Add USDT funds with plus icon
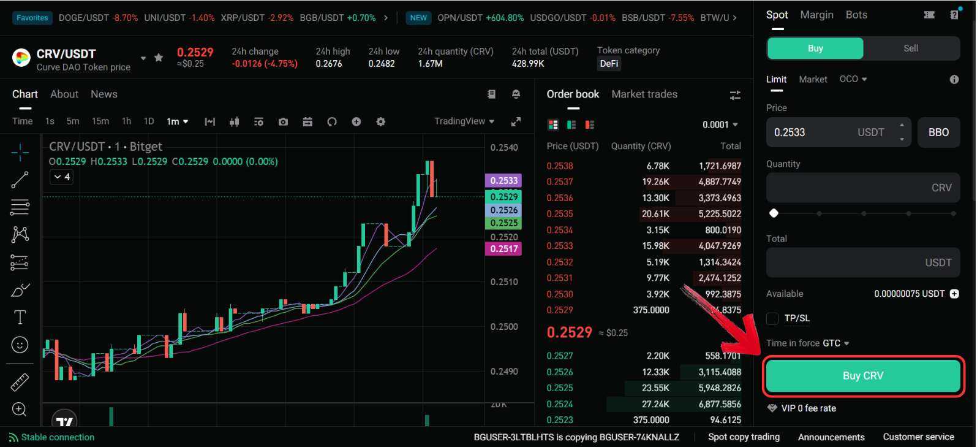This screenshot has height=447, width=980. pos(954,294)
